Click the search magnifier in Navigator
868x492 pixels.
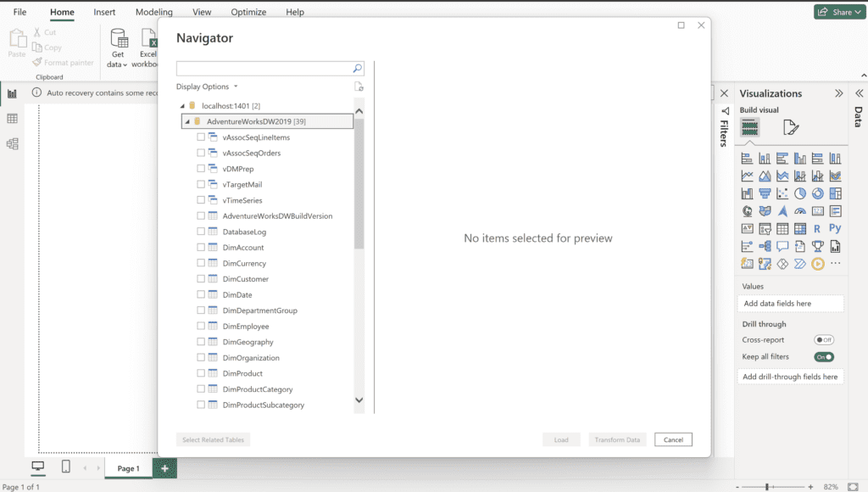[358, 69]
